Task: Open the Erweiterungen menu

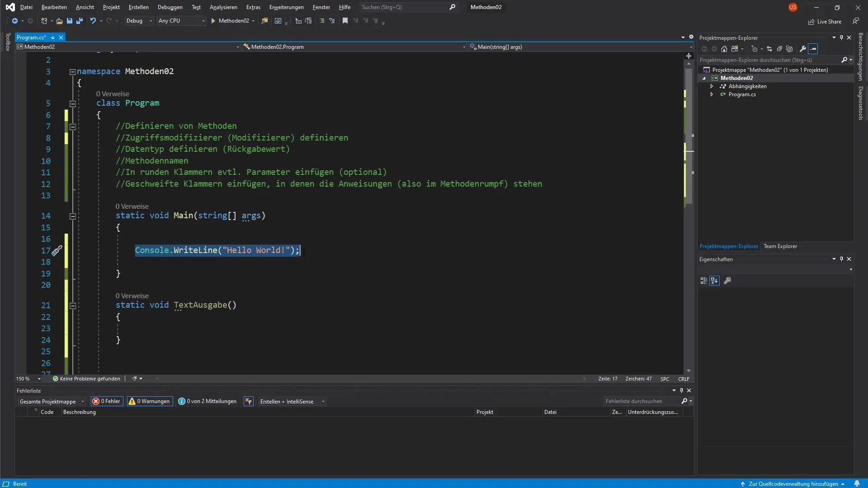Action: [x=286, y=7]
